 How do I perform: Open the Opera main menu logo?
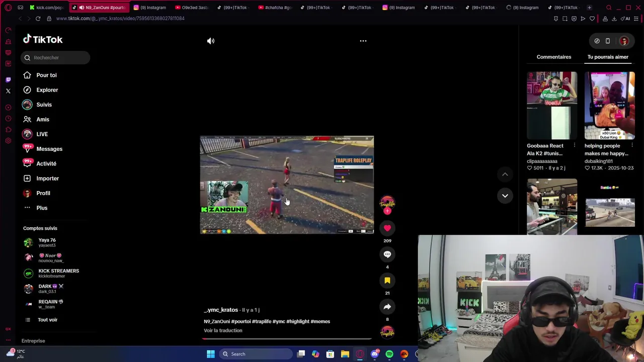tap(8, 8)
